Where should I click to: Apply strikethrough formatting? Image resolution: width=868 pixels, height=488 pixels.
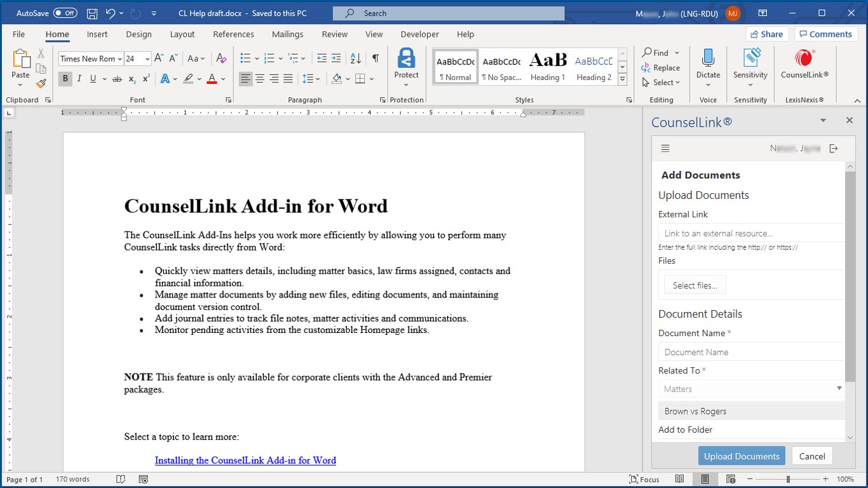click(117, 79)
